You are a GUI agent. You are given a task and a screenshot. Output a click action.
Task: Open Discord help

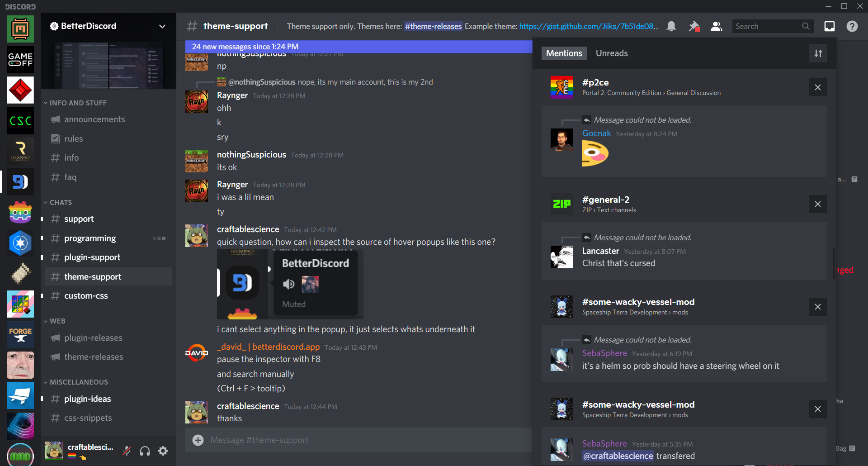tap(852, 26)
